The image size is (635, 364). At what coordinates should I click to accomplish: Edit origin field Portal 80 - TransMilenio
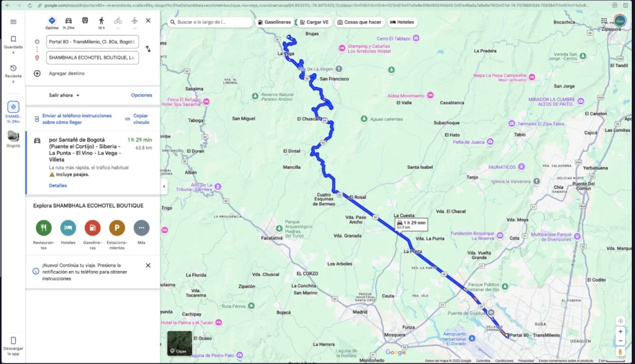tap(92, 42)
